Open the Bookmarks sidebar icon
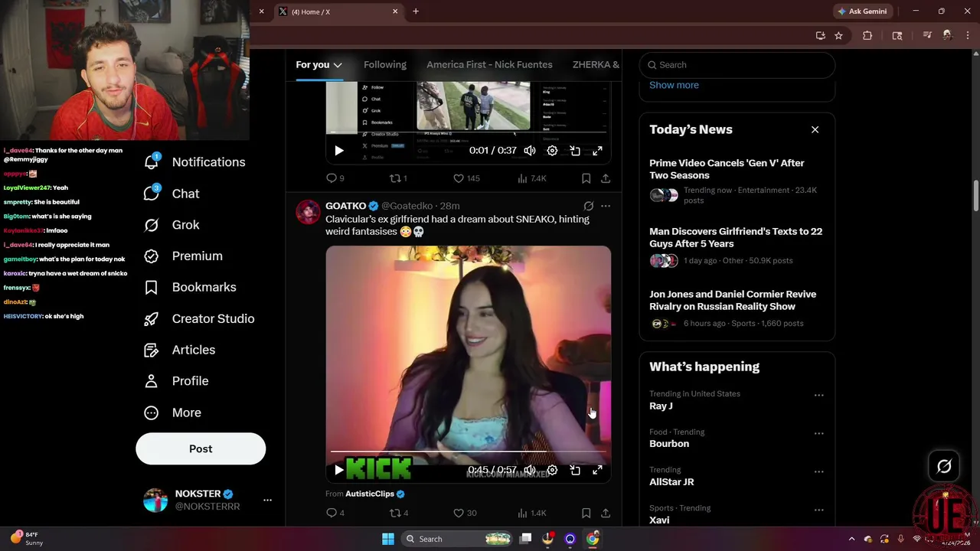The image size is (980, 551). point(152,287)
